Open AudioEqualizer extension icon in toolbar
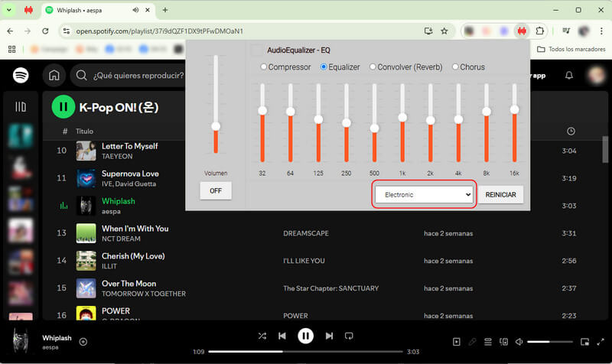 click(522, 31)
